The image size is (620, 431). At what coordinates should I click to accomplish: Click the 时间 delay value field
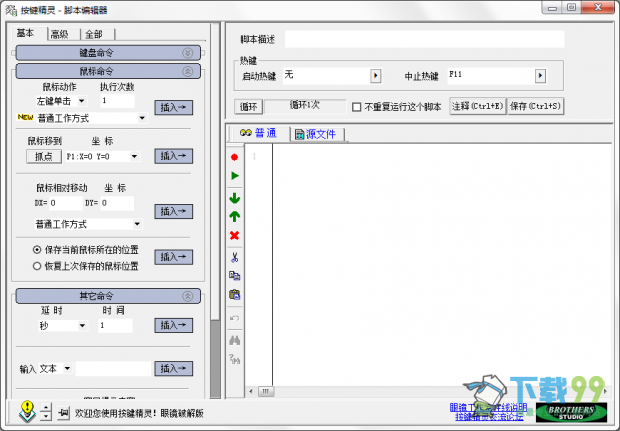pos(115,325)
